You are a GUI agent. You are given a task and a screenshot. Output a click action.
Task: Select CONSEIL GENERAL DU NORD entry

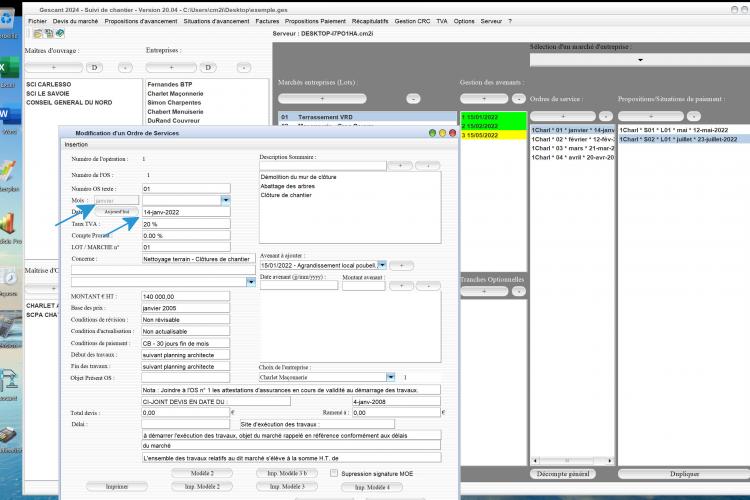click(69, 102)
